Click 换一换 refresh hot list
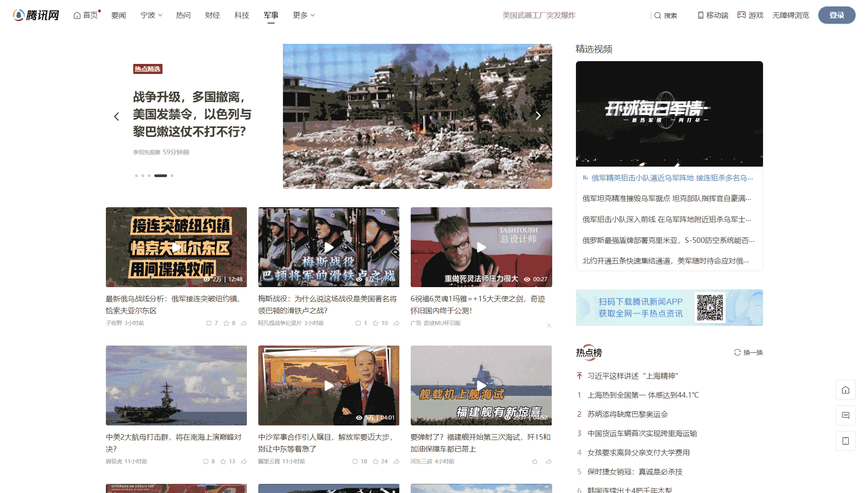868x493 pixels. click(x=748, y=352)
